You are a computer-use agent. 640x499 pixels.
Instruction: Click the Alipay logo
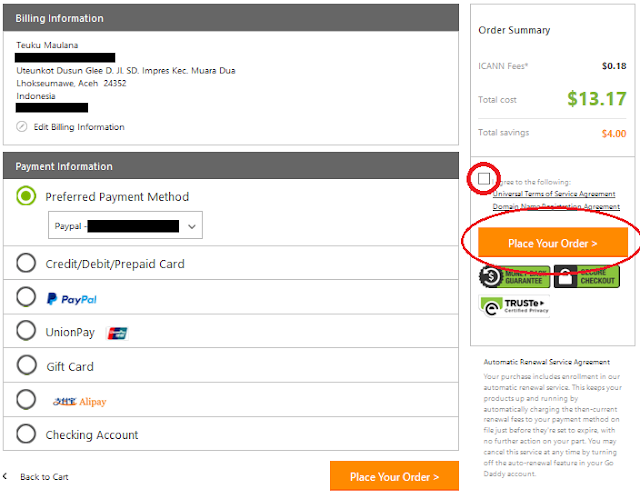[80, 401]
